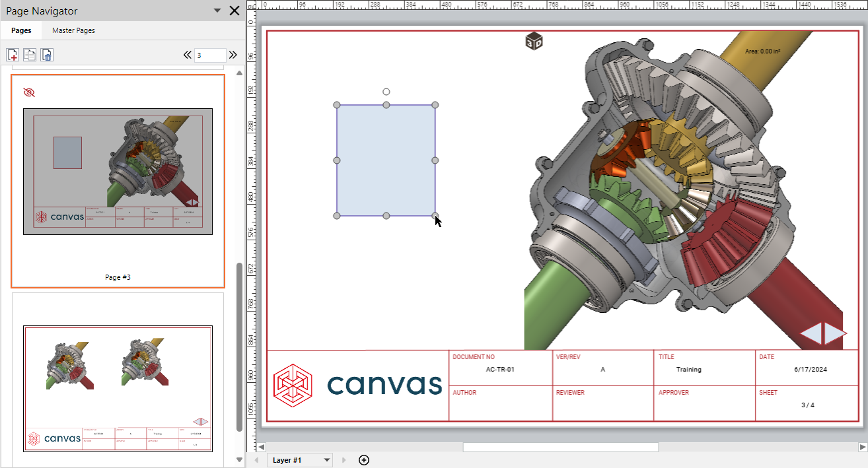Add a new layer with the plus icon

point(364,460)
